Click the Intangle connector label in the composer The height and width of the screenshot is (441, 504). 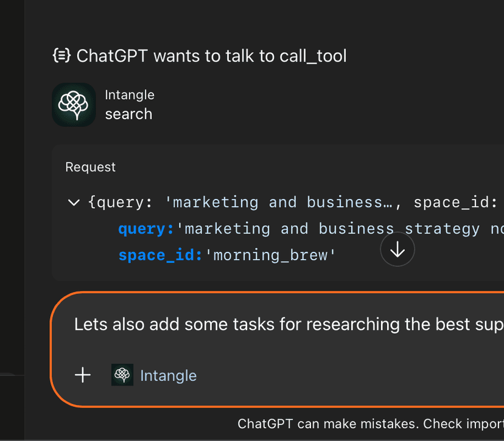click(168, 375)
